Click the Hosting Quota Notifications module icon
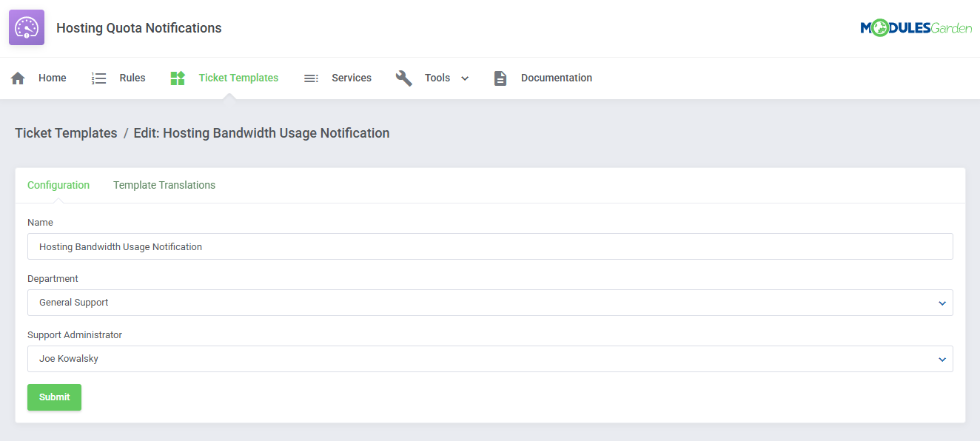 click(26, 27)
